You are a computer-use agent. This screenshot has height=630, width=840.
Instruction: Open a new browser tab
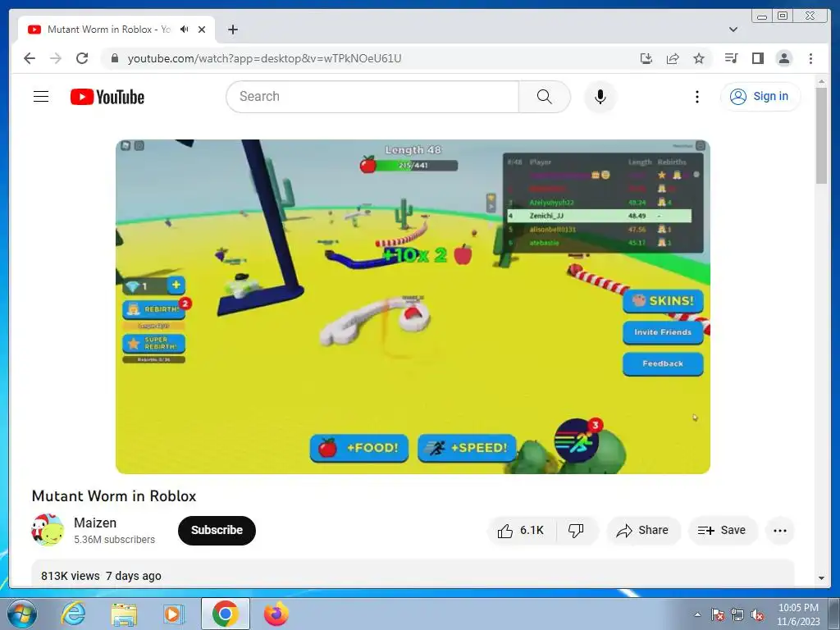point(232,30)
